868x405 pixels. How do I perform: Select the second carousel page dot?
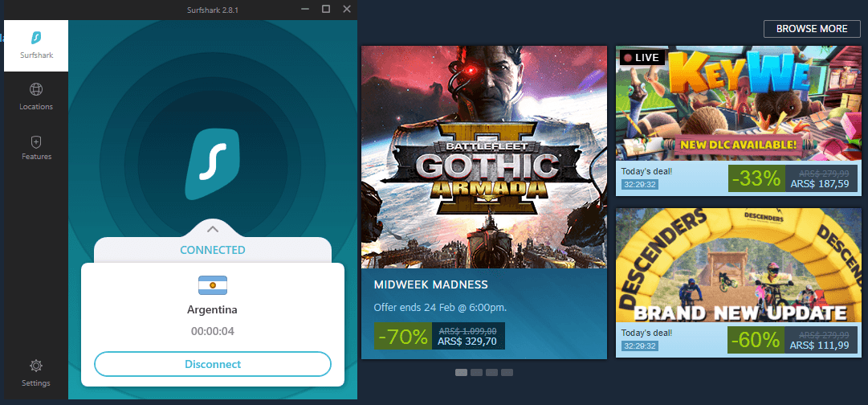click(477, 372)
